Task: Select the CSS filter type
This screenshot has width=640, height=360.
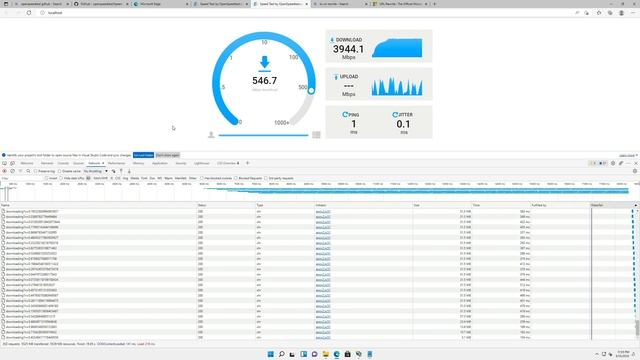Action: tap(118, 178)
